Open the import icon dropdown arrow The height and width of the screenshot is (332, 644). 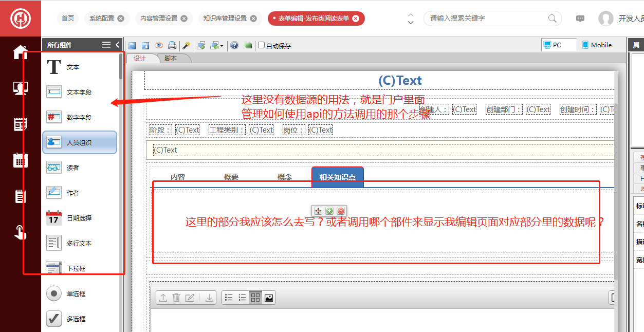(x=222, y=46)
